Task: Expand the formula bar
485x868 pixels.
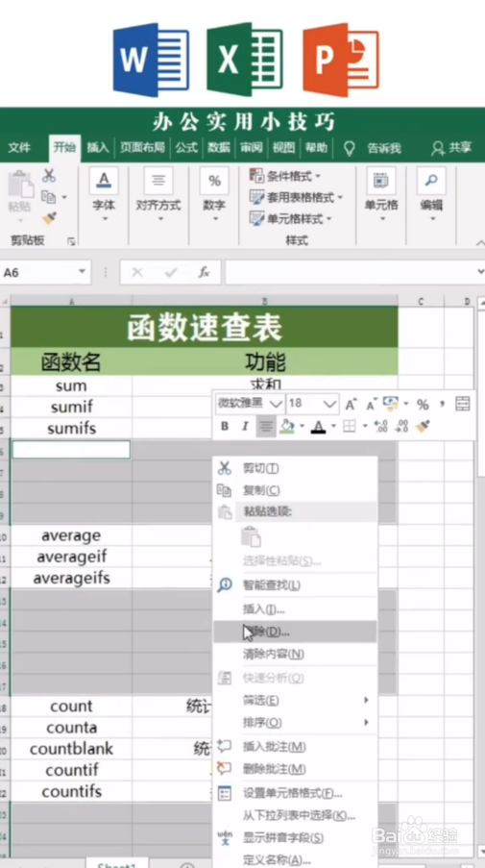Action: (x=480, y=272)
